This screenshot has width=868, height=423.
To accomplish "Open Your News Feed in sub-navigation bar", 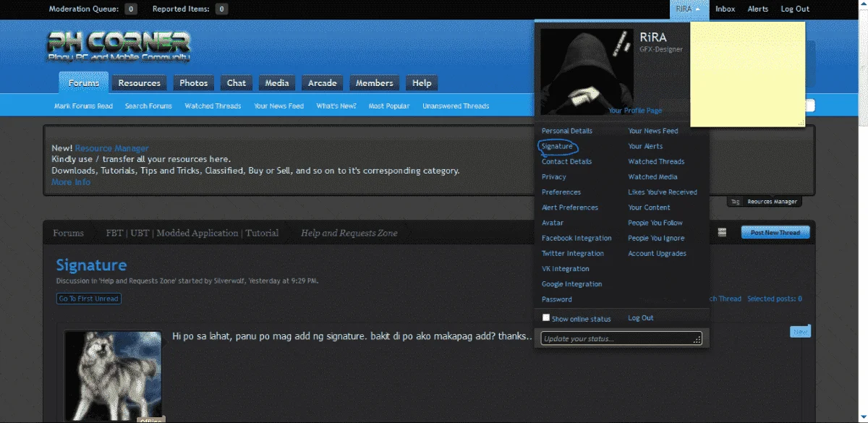I will click(279, 106).
